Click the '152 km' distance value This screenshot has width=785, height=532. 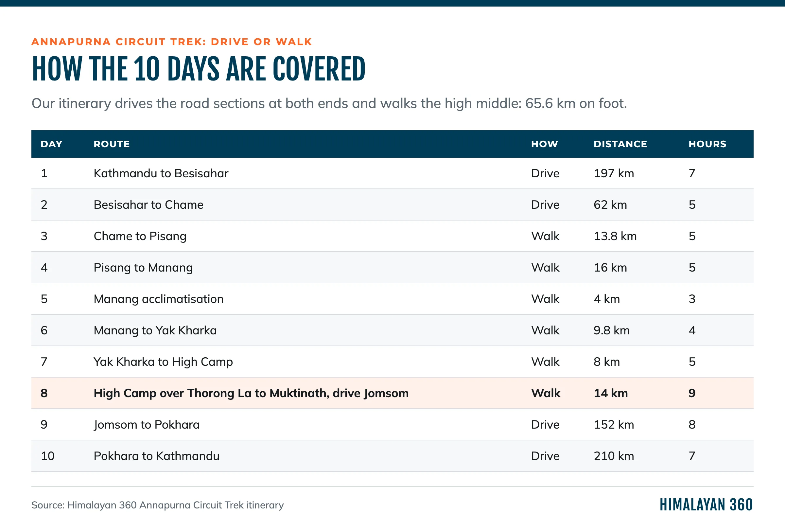614,425
